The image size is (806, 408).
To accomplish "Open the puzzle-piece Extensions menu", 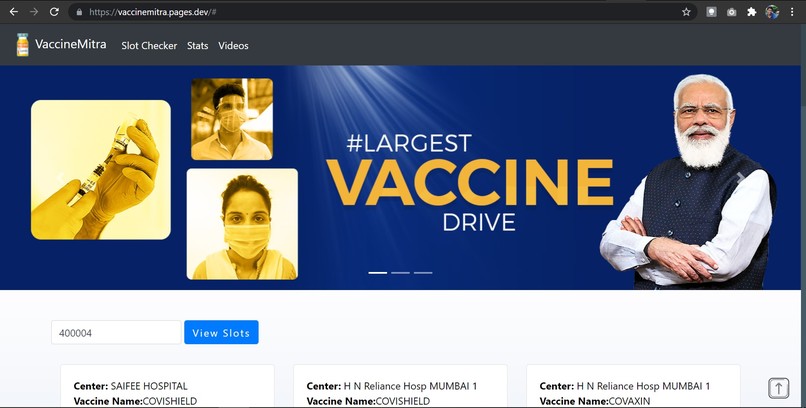I will click(752, 12).
